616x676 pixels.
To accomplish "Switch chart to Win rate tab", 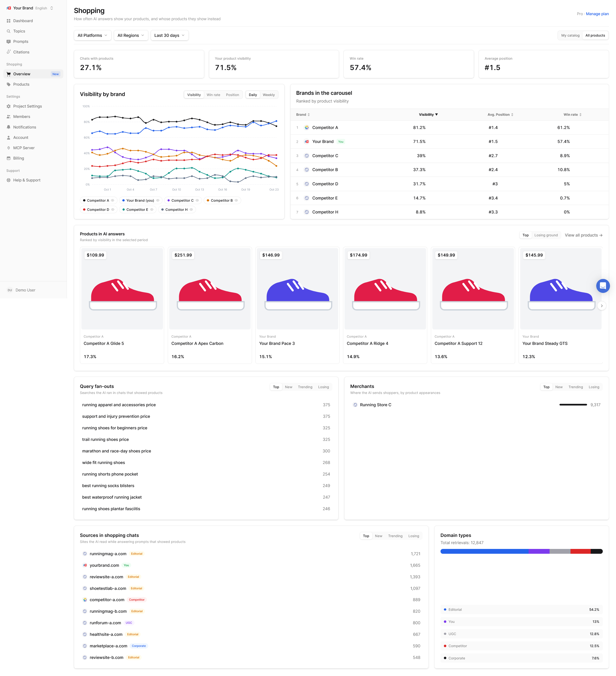I will click(x=213, y=95).
